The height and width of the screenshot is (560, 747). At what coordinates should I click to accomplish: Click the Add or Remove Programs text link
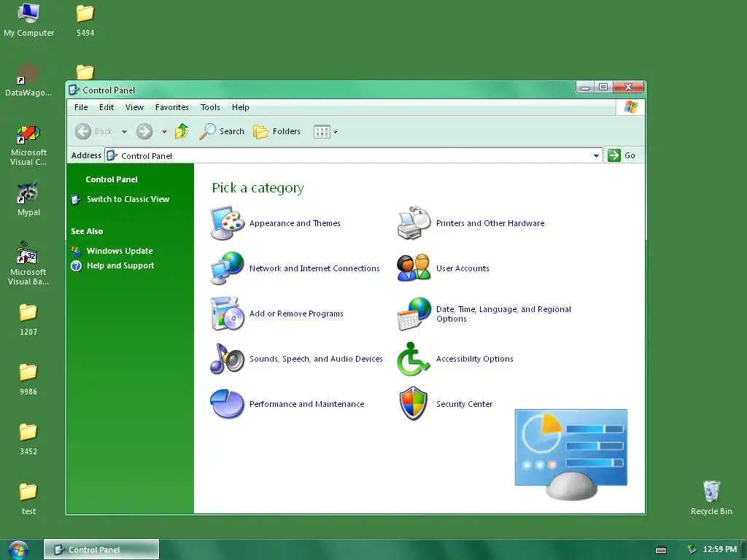(x=296, y=314)
